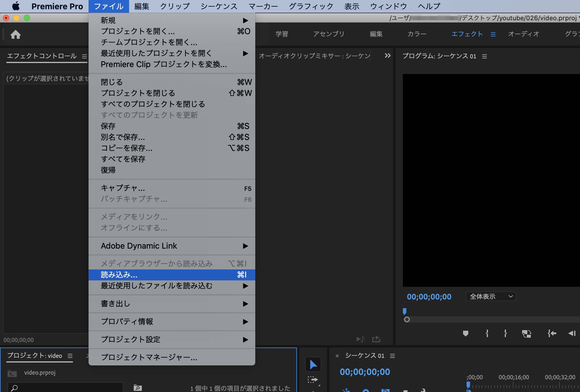Viewport: 580px width, 392px height.
Task: Click the export frame icon in source panel
Action: (x=376, y=339)
